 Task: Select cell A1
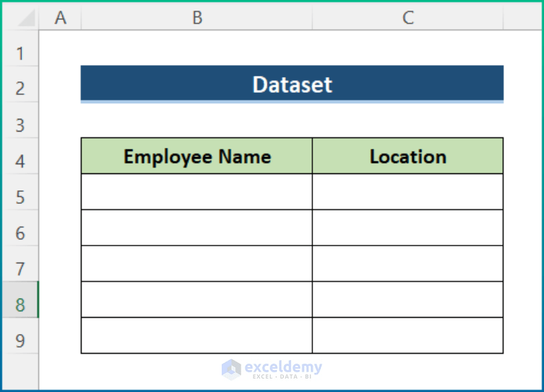point(60,48)
